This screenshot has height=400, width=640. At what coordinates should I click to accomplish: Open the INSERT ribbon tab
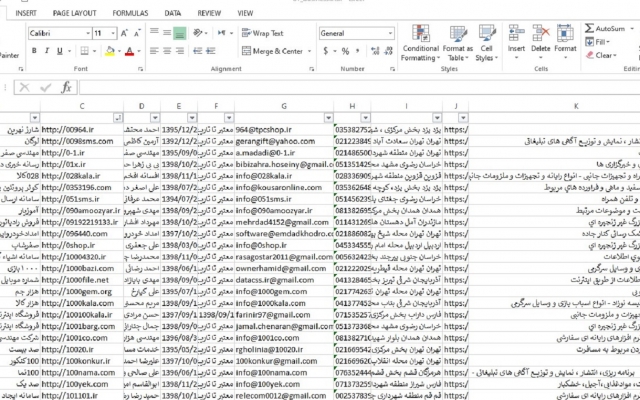(x=26, y=13)
